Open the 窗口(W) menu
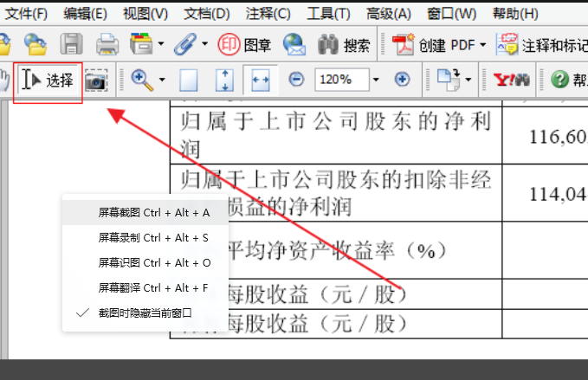 (452, 14)
